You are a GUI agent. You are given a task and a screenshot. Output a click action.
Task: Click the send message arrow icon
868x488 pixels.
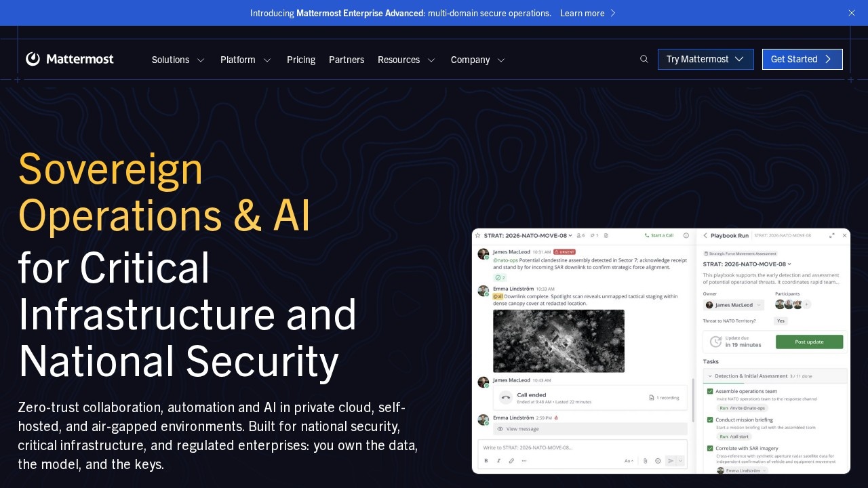point(671,461)
